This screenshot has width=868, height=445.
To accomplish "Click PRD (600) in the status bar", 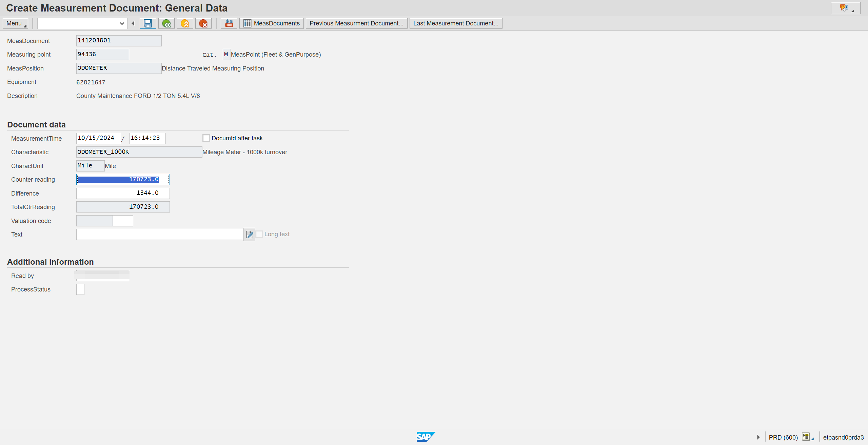I will tap(783, 437).
